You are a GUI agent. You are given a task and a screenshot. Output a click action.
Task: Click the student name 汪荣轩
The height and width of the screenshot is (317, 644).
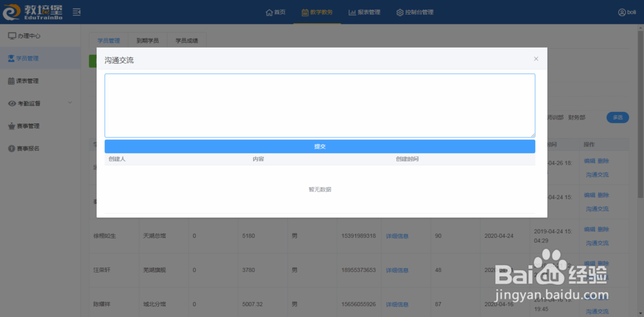pyautogui.click(x=102, y=270)
